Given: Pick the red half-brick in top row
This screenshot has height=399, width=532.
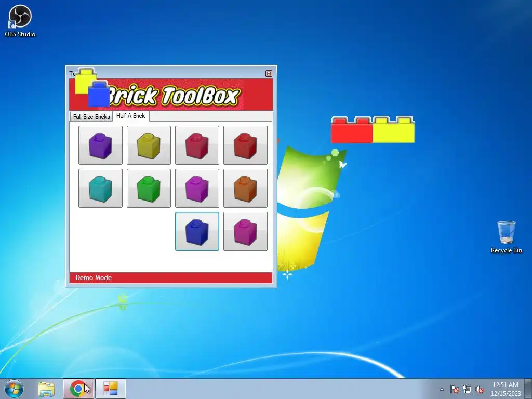Looking at the screenshot, I should (x=245, y=145).
